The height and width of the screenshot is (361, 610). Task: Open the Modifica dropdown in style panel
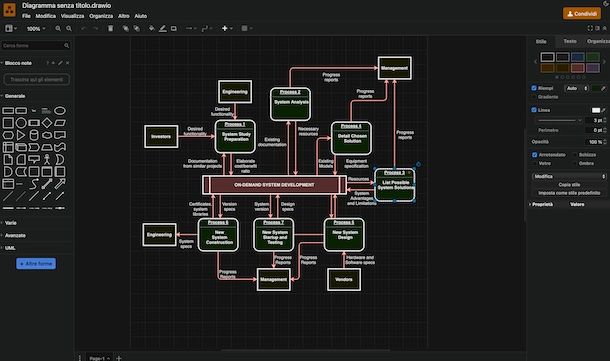click(569, 176)
